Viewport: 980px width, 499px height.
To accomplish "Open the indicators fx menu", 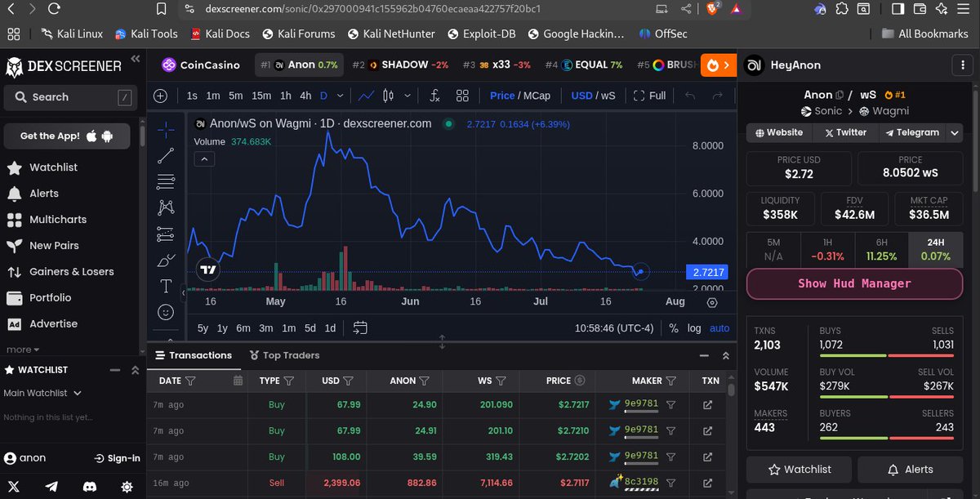I will 434,96.
